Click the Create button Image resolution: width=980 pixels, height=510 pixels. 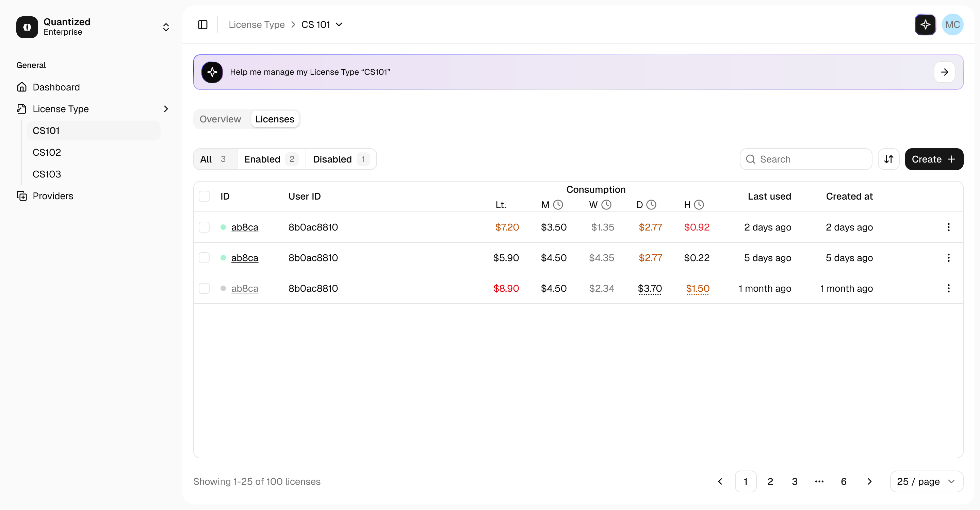pos(934,159)
